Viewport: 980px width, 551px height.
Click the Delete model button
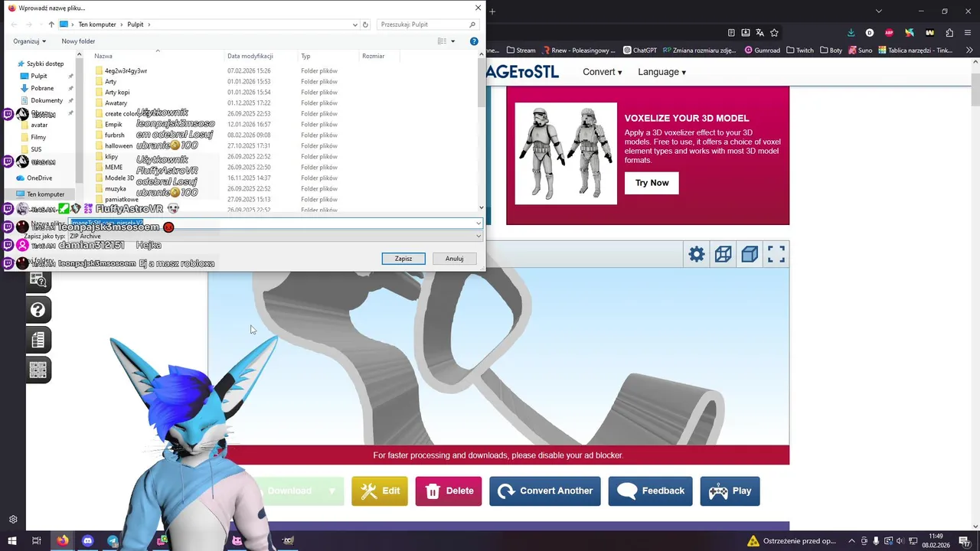point(449,491)
